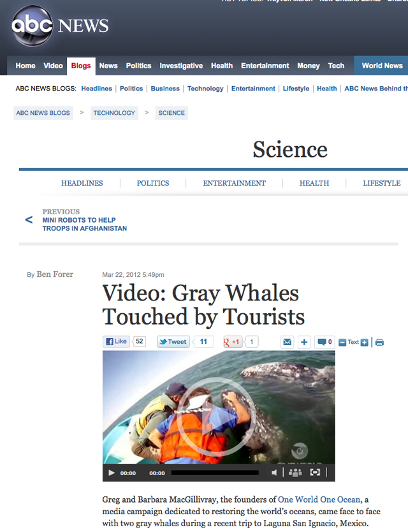Open Health in the main navigation bar

point(222,66)
